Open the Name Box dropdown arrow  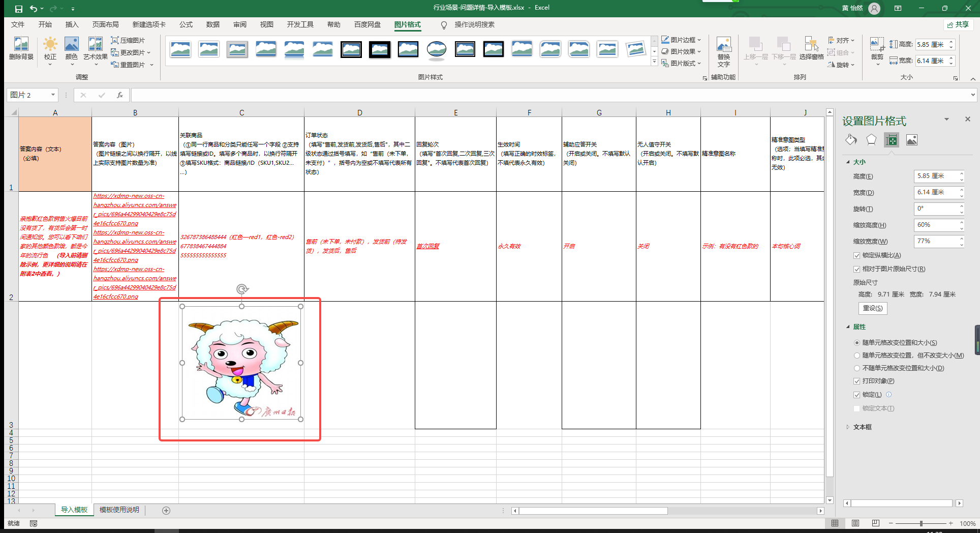(53, 95)
